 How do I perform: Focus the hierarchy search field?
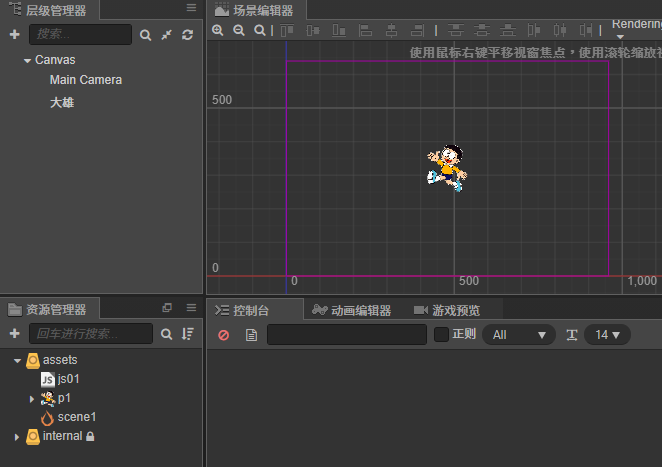click(x=80, y=34)
